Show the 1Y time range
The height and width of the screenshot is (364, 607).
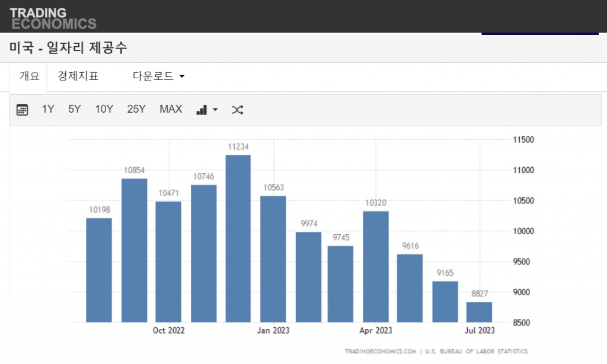[47, 109]
